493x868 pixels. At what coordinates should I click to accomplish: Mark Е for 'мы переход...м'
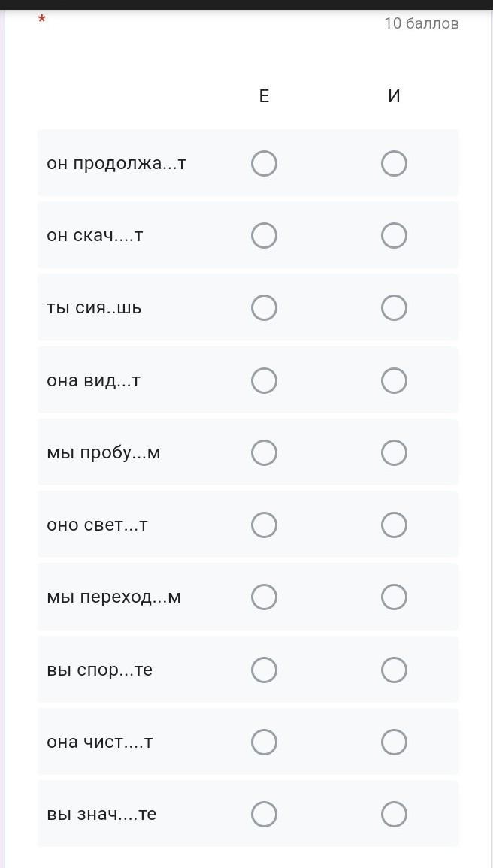pyautogui.click(x=264, y=597)
